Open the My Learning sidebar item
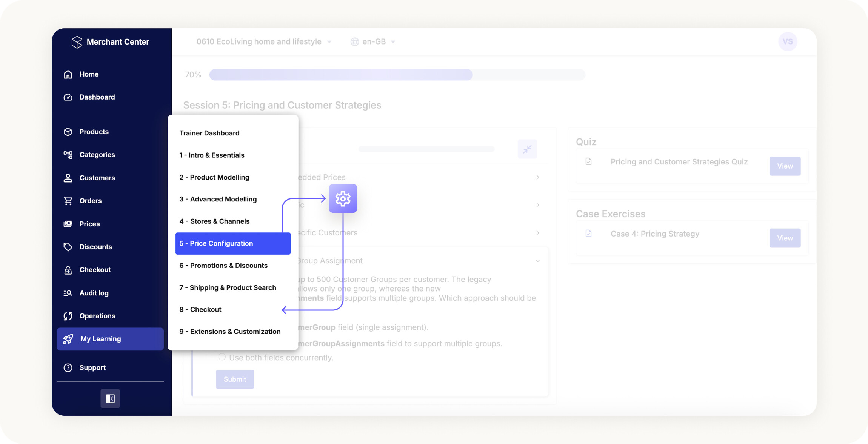 [110, 339]
